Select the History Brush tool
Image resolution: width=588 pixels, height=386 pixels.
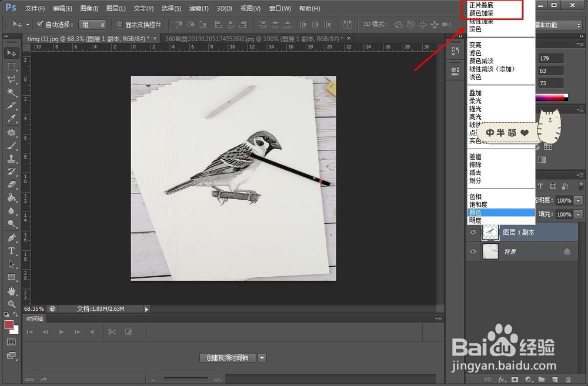(11, 172)
